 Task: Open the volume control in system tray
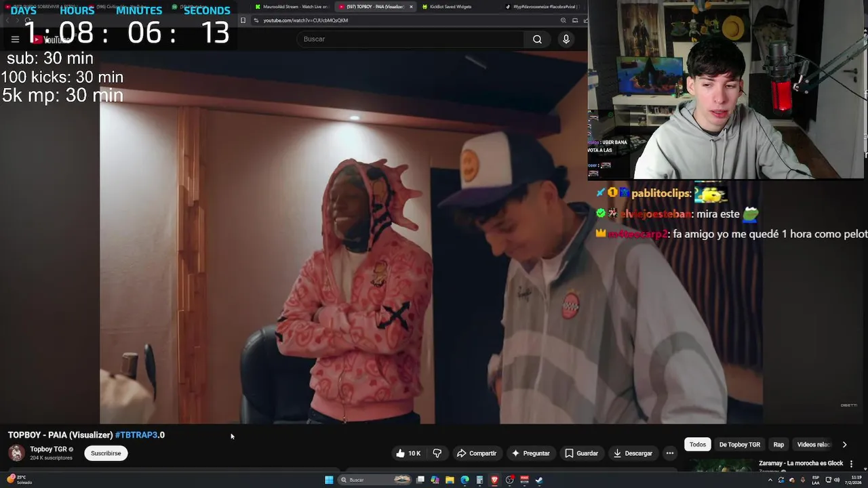point(837,480)
